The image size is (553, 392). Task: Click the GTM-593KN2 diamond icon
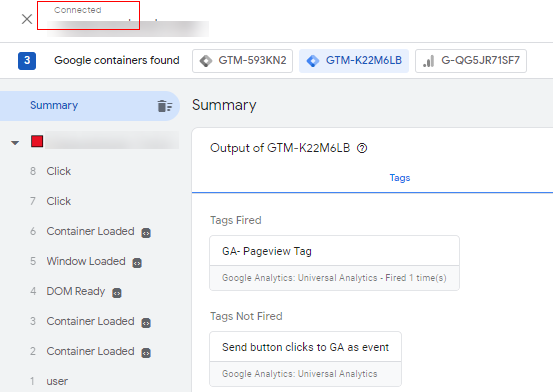coord(206,61)
